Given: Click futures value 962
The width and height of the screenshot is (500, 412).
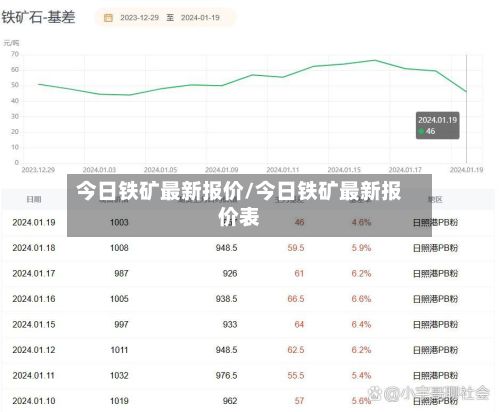Looking at the screenshot, I should [x=230, y=401].
